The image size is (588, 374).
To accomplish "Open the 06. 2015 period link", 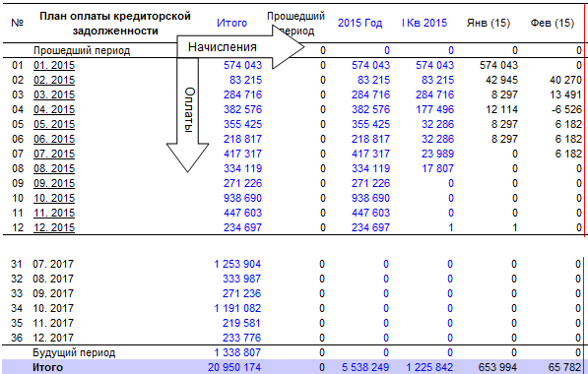I will click(x=54, y=139).
